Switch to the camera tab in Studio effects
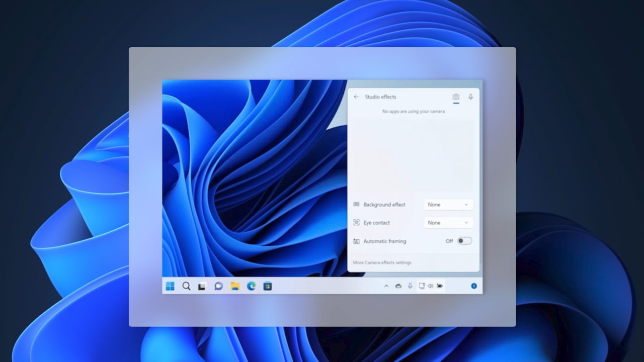This screenshot has width=644, height=362. click(x=456, y=97)
